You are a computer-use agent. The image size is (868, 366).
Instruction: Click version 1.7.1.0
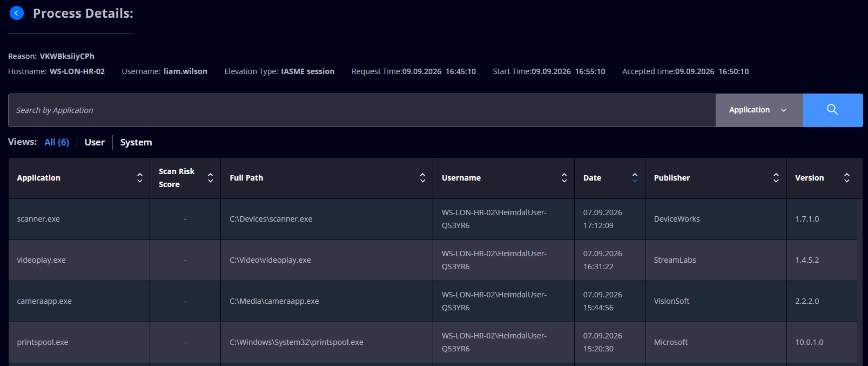[807, 219]
